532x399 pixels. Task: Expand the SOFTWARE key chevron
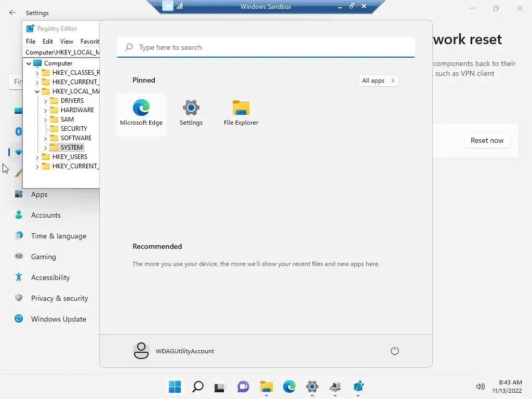pyautogui.click(x=46, y=138)
